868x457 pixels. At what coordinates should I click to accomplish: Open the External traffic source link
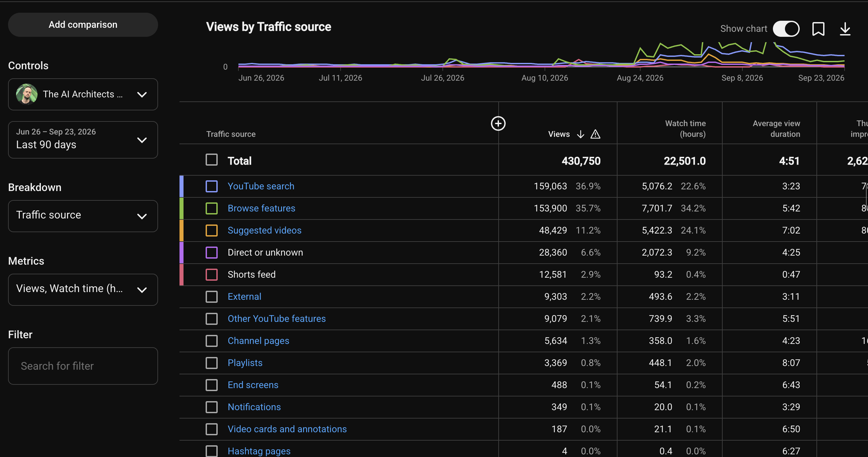pyautogui.click(x=244, y=296)
